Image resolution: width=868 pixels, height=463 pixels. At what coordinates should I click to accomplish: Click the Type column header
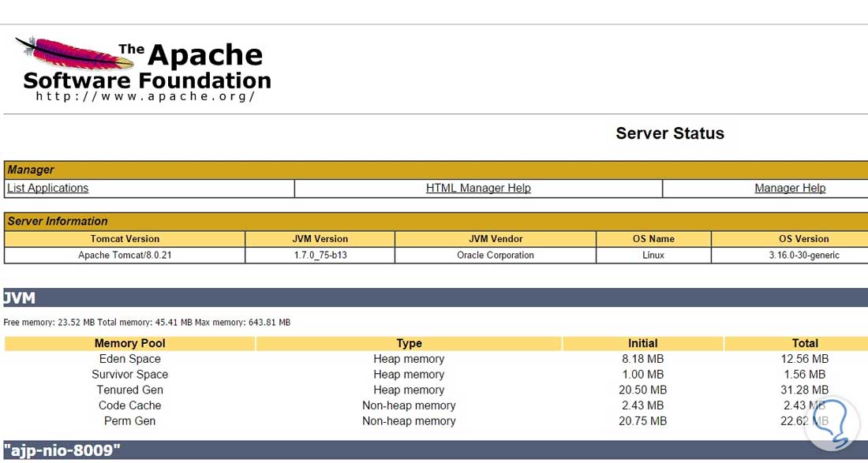point(409,344)
